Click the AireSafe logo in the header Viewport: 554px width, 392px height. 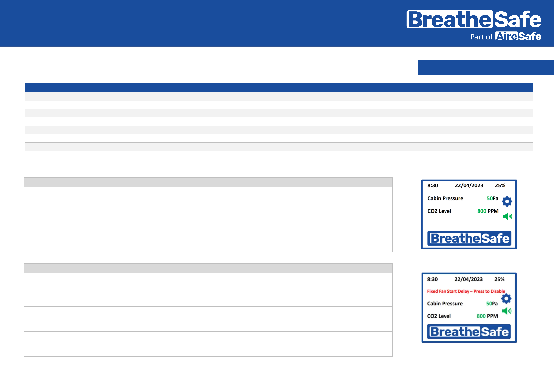(518, 36)
